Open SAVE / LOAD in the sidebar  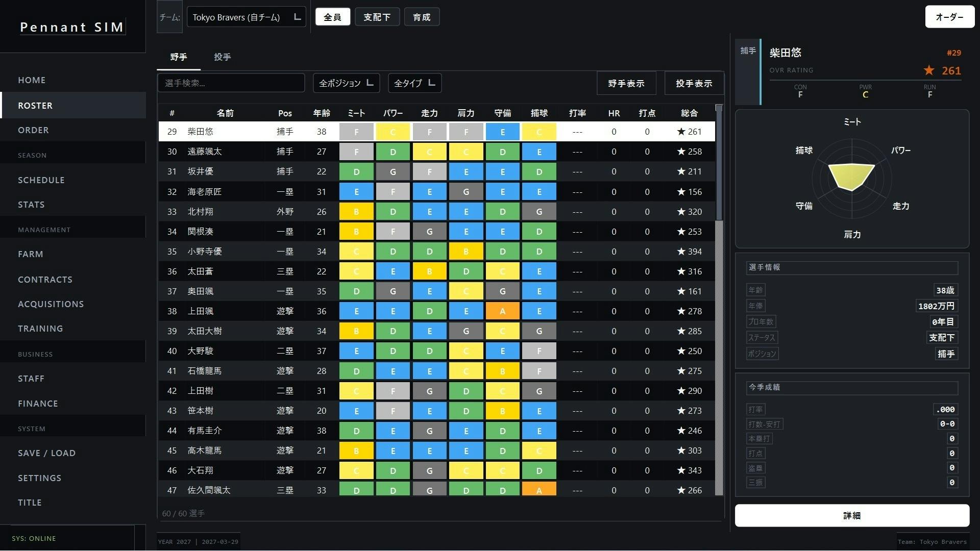tap(46, 453)
